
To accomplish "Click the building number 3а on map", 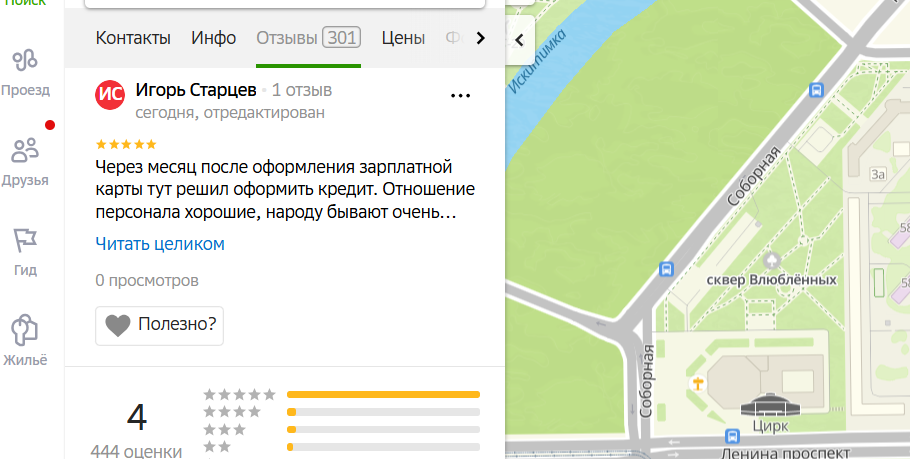I will click(878, 174).
